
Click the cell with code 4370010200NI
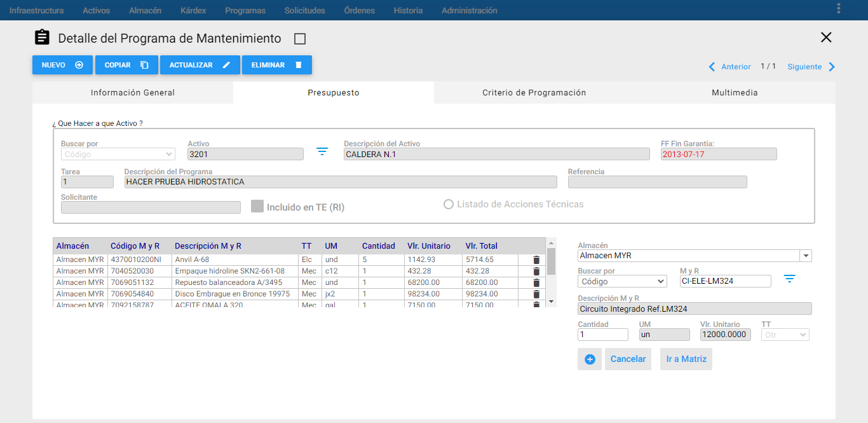tap(139, 260)
